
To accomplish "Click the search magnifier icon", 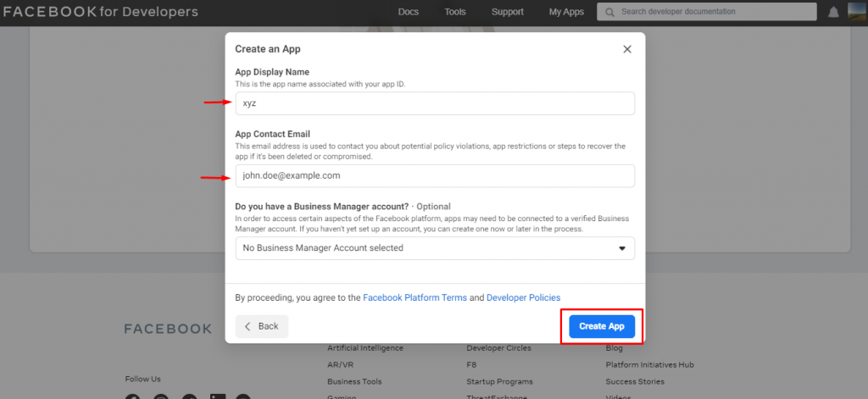I will [609, 12].
